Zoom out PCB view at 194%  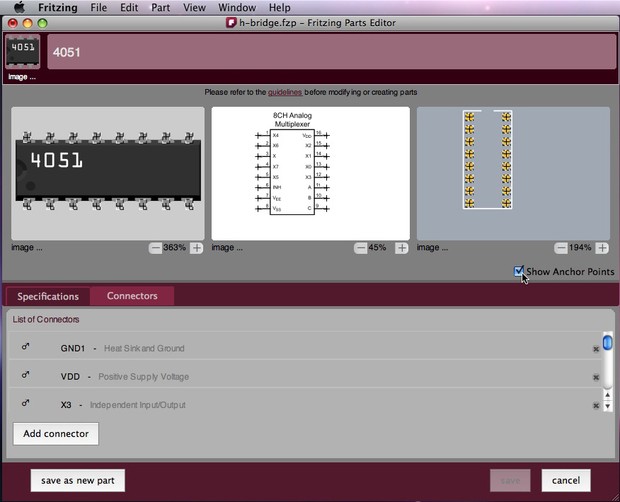(561, 248)
